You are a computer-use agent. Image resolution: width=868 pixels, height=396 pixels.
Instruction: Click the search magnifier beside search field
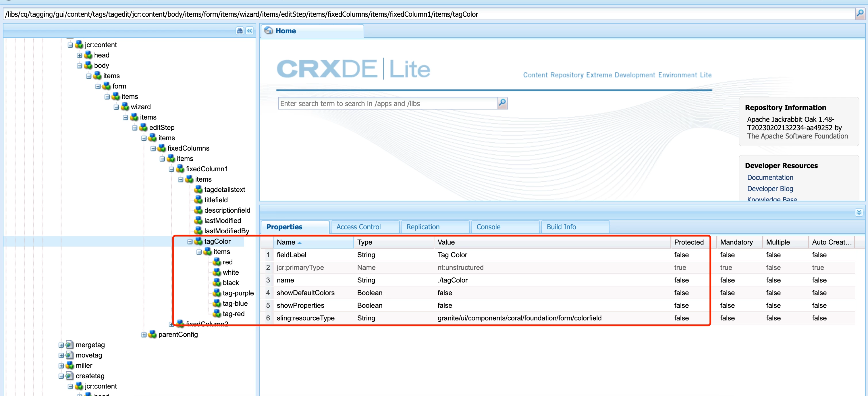[502, 103]
